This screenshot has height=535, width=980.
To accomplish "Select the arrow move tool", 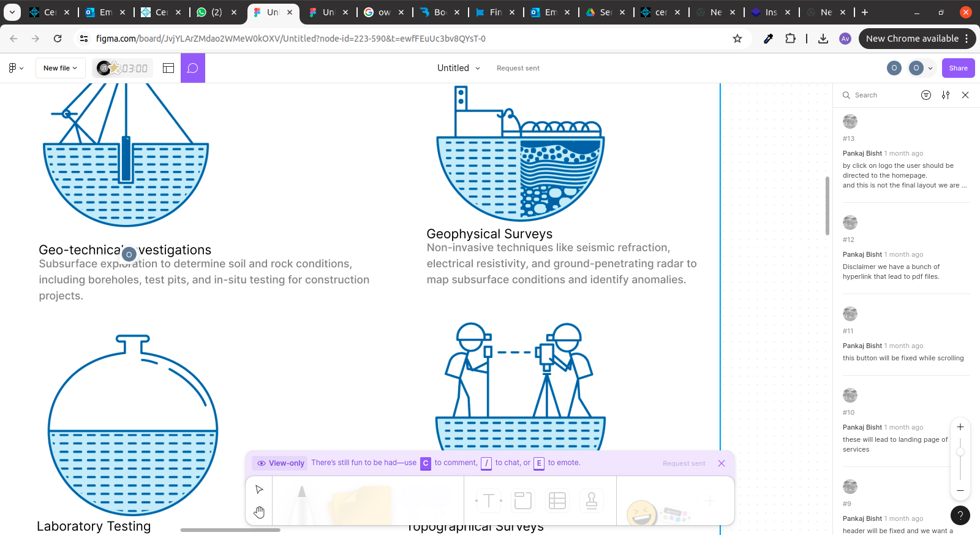I will [259, 489].
